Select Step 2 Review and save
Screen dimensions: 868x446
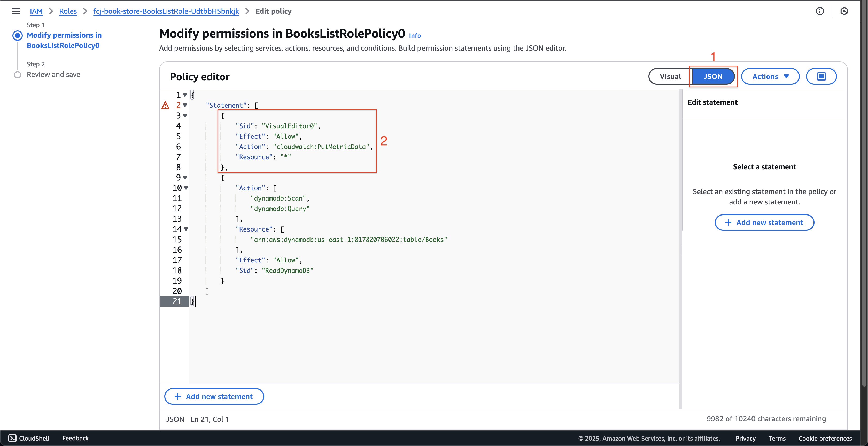53,74
